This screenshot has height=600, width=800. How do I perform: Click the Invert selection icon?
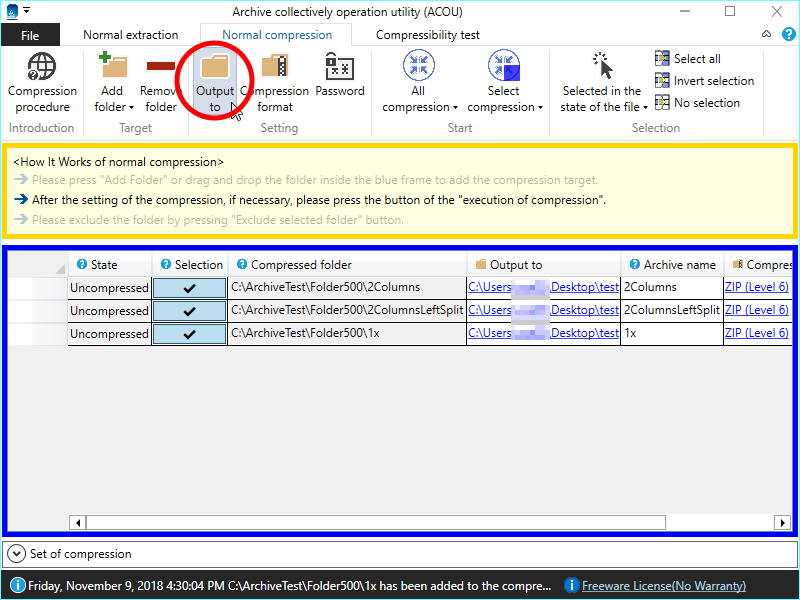tap(662, 81)
